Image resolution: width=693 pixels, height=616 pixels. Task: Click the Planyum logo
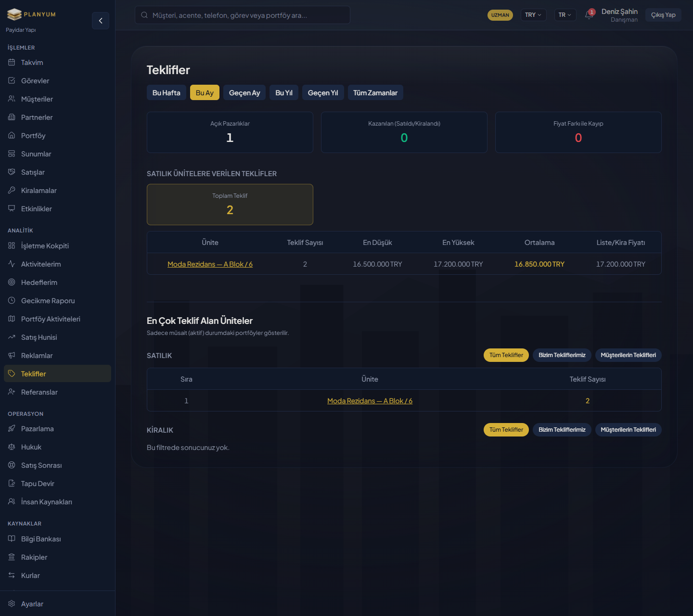(x=32, y=14)
